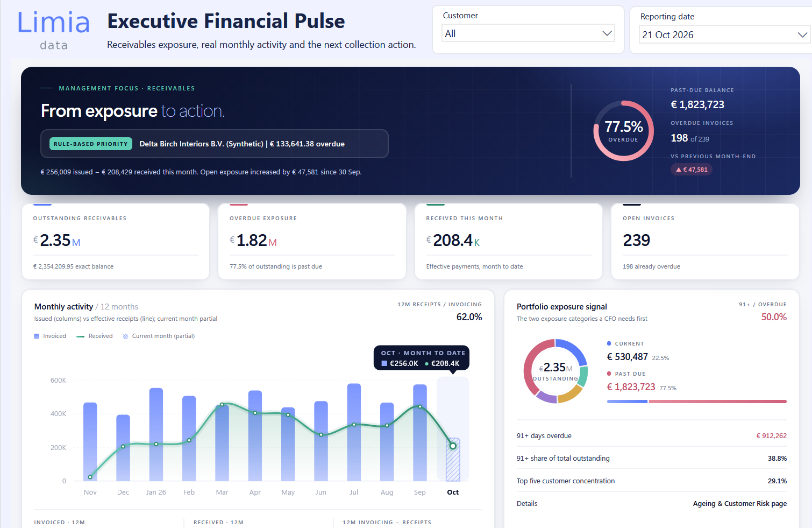Click the Received line point for Mar
The image size is (812, 528).
[222, 405]
